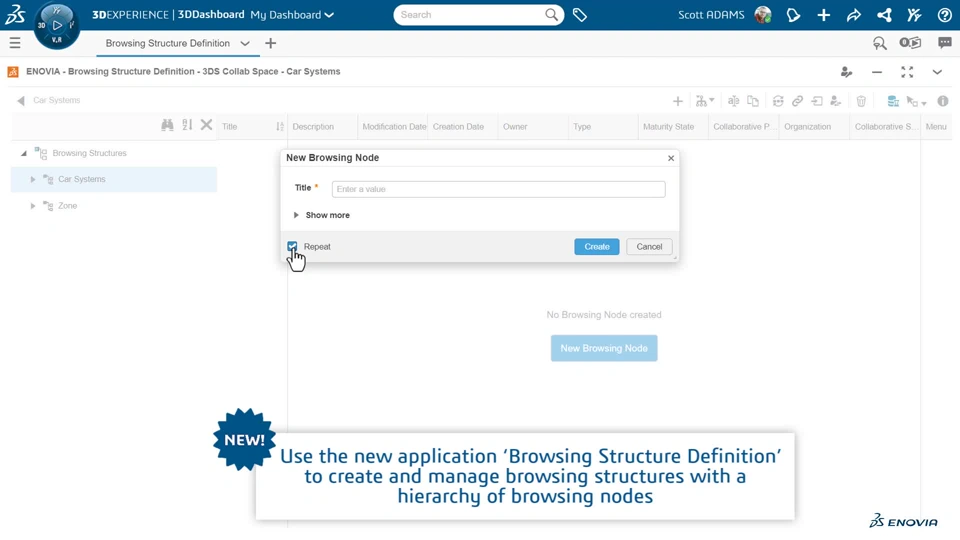960x540 pixels.
Task: Collapse the Browsing Structures tree node
Action: coord(24,153)
